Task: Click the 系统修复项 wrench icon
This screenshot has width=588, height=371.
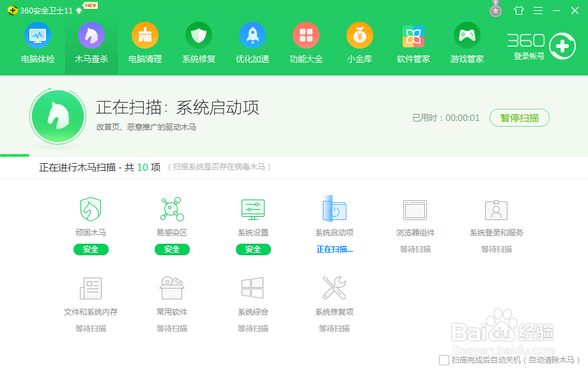Action: tap(334, 288)
